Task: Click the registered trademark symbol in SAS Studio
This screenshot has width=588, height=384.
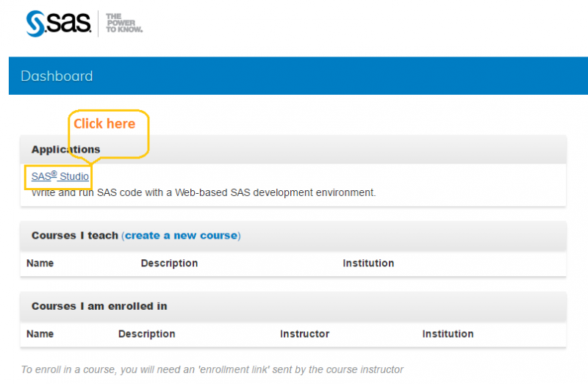Action: (x=54, y=173)
